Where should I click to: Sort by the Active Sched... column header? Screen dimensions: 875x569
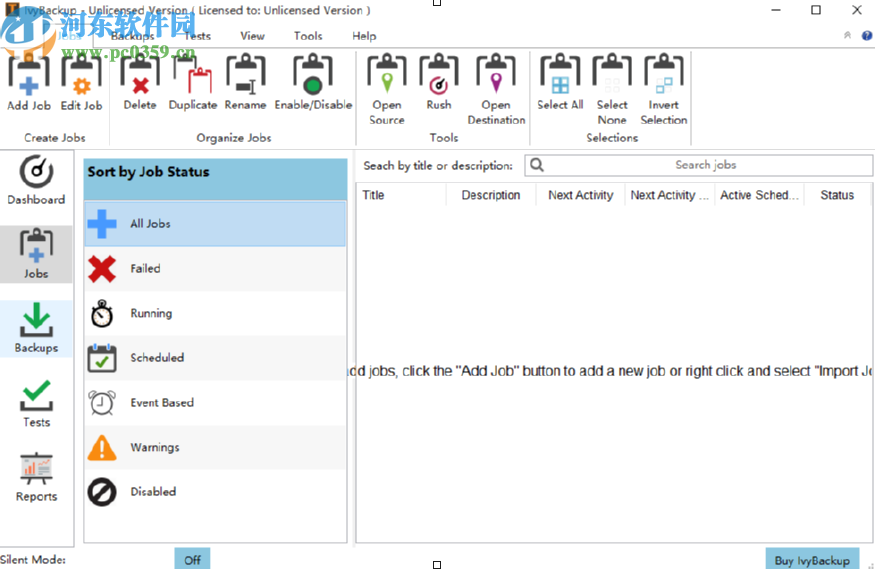pyautogui.click(x=759, y=195)
